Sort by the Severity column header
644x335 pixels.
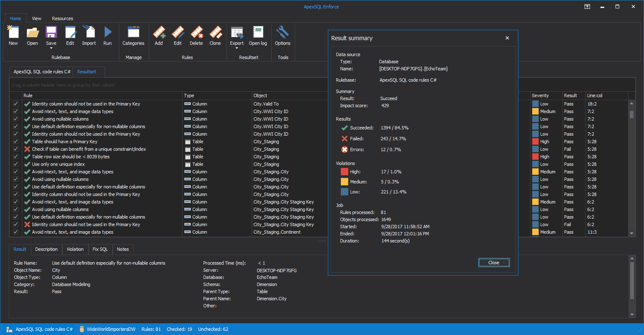(546, 95)
